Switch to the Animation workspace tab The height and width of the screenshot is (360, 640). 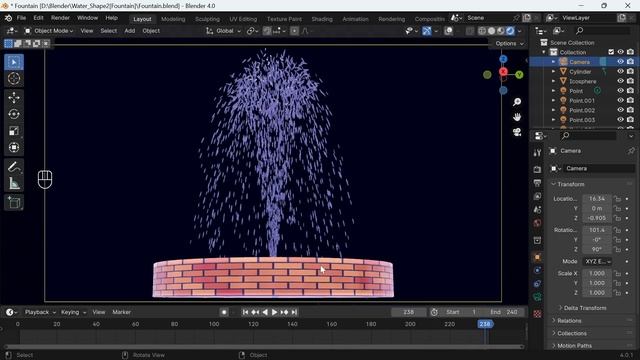(356, 19)
